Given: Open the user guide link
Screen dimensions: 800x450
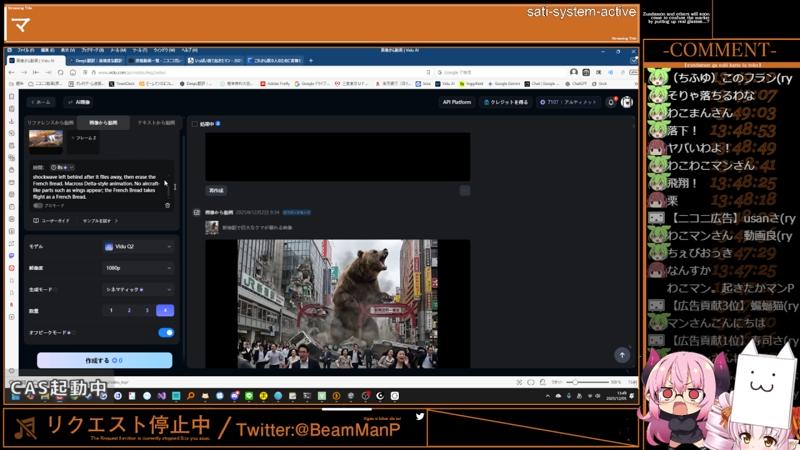Looking at the screenshot, I should click(x=51, y=221).
